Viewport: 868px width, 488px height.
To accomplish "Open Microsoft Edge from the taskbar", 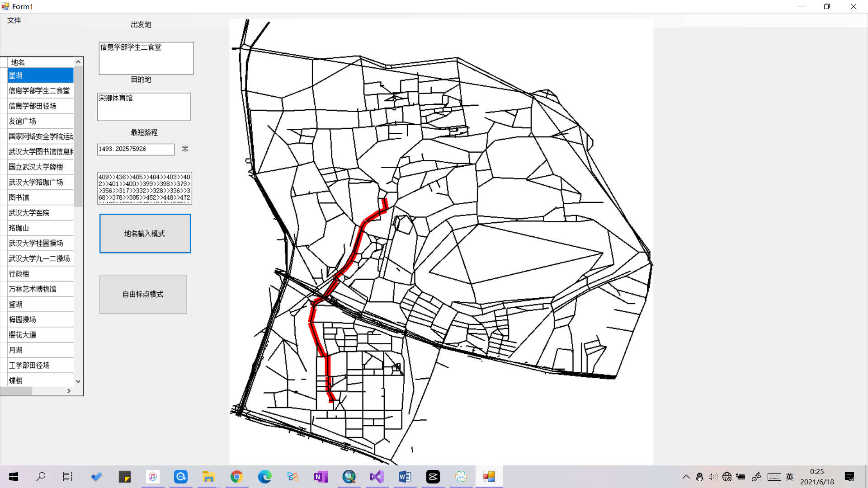I will [x=264, y=477].
